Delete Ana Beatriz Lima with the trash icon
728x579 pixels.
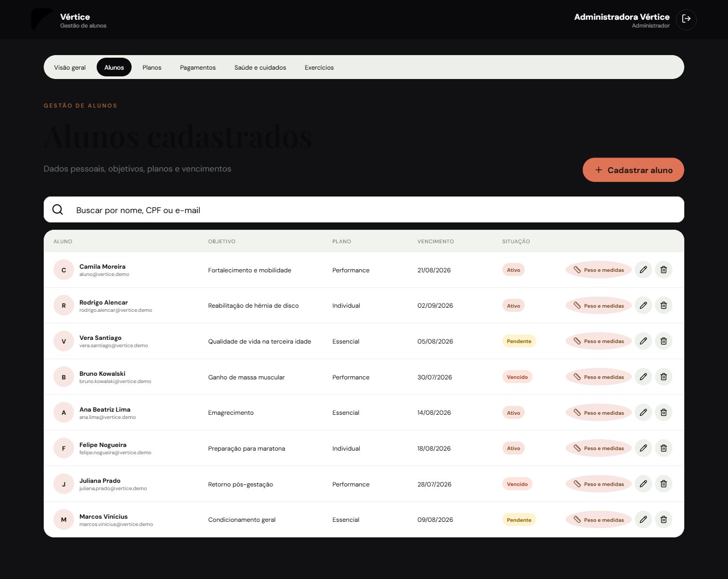coord(664,413)
